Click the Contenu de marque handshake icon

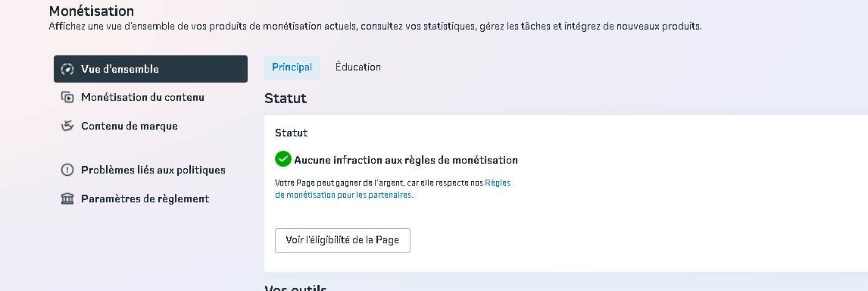pos(67,126)
